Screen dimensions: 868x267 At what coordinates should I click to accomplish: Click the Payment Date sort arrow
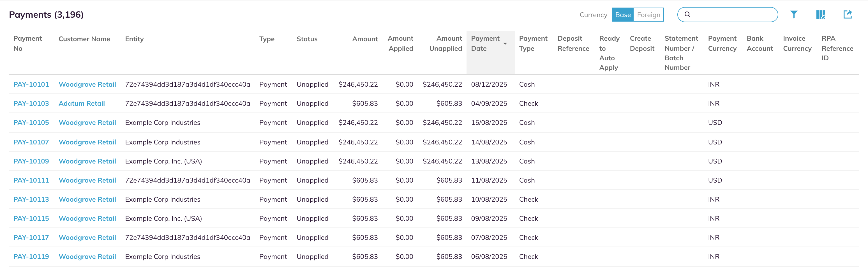pyautogui.click(x=505, y=44)
